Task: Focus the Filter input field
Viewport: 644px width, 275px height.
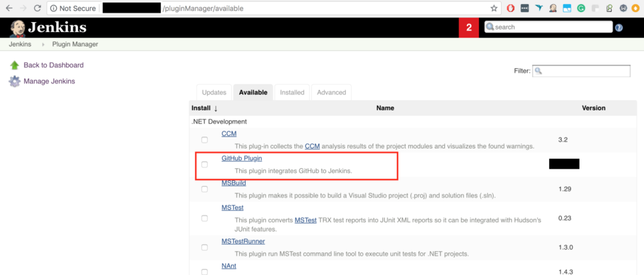Action: pyautogui.click(x=581, y=71)
